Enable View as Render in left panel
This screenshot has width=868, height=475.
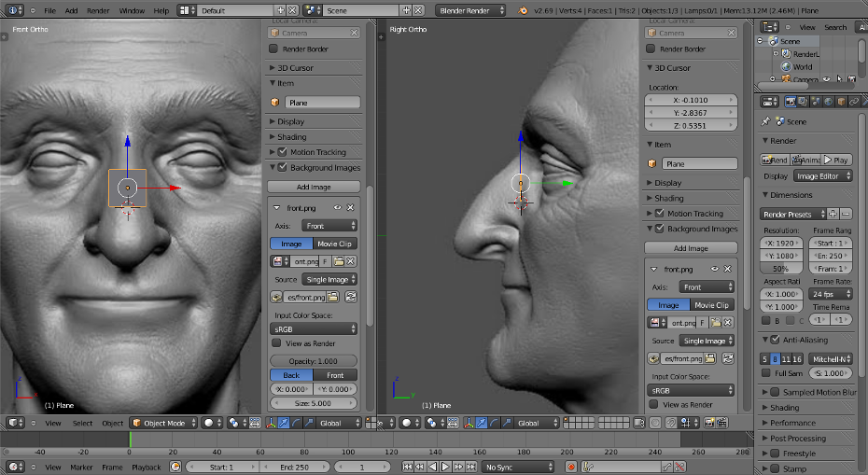tap(276, 343)
